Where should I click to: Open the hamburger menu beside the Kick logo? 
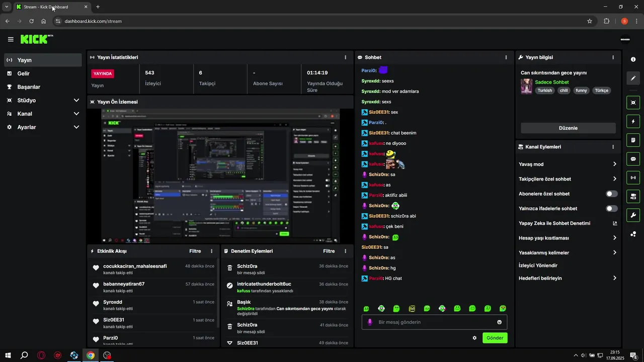coord(11,39)
